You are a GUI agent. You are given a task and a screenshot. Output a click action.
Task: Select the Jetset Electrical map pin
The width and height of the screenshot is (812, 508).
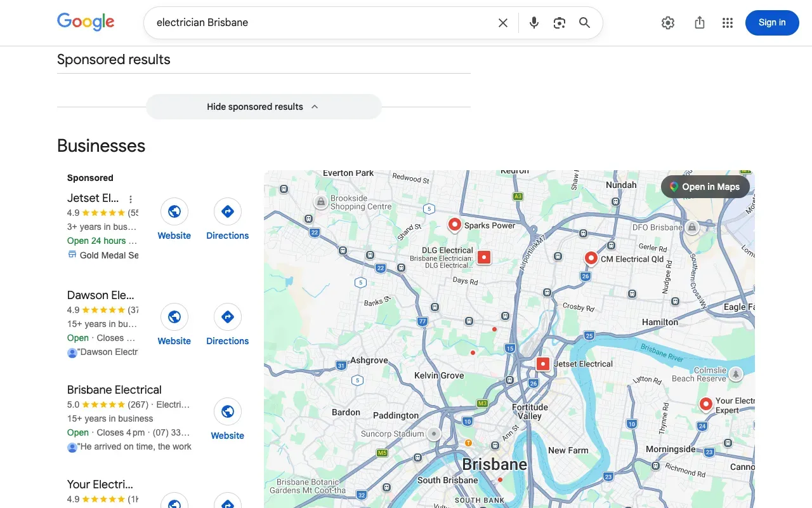[x=542, y=364]
